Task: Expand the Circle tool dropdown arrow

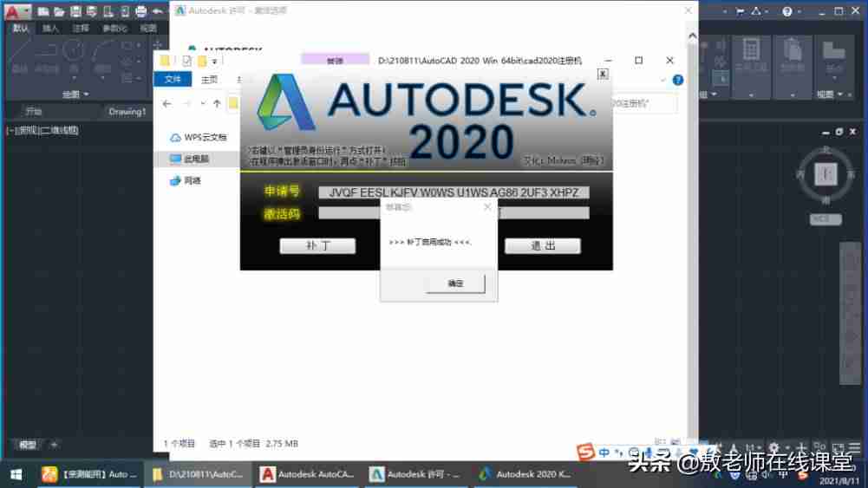Action: [74, 78]
